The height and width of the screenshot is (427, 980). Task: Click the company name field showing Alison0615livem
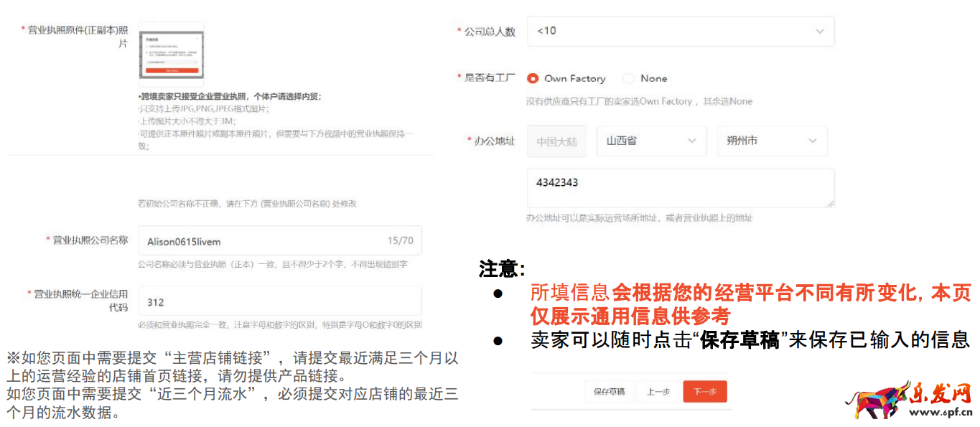(x=280, y=240)
